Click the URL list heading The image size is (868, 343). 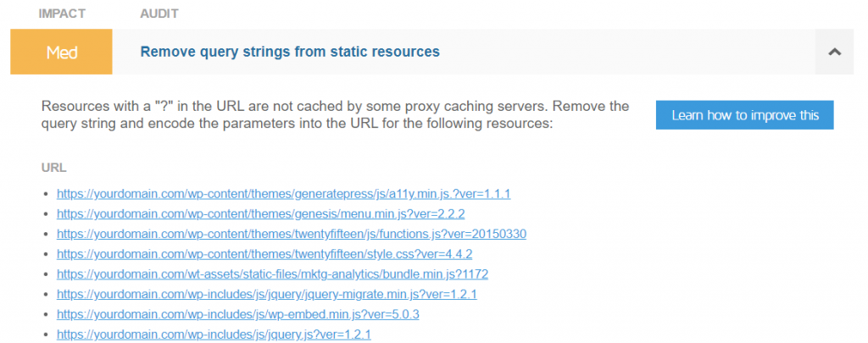coord(53,168)
